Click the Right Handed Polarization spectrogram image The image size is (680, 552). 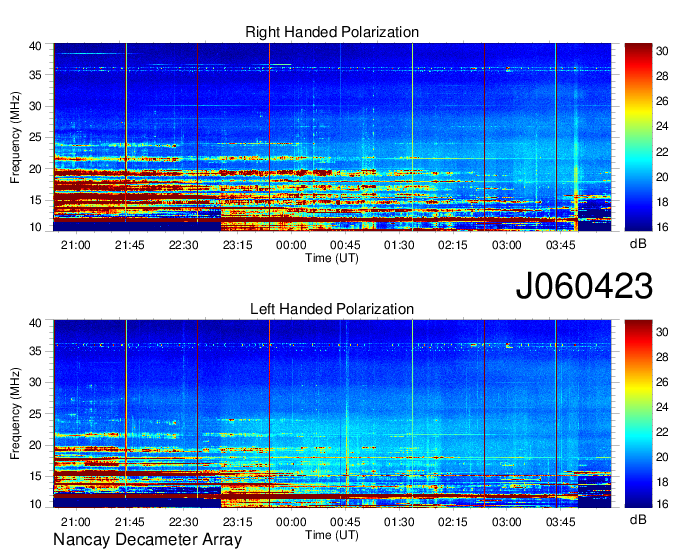[332, 137]
